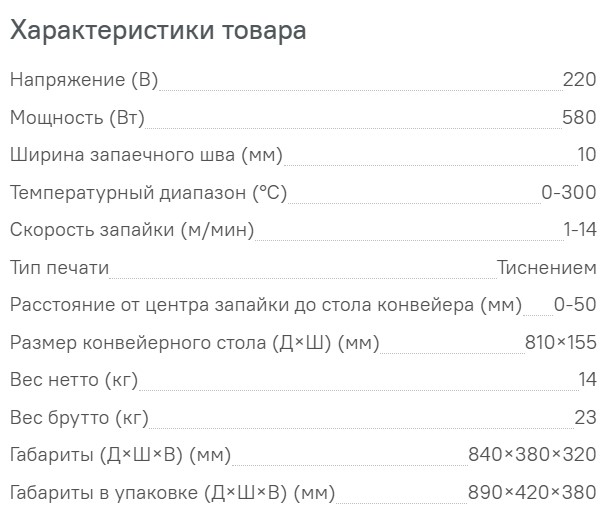This screenshot has height=522, width=616.
Task: Select the sealing speed value 1-14
Action: pyautogui.click(x=580, y=230)
